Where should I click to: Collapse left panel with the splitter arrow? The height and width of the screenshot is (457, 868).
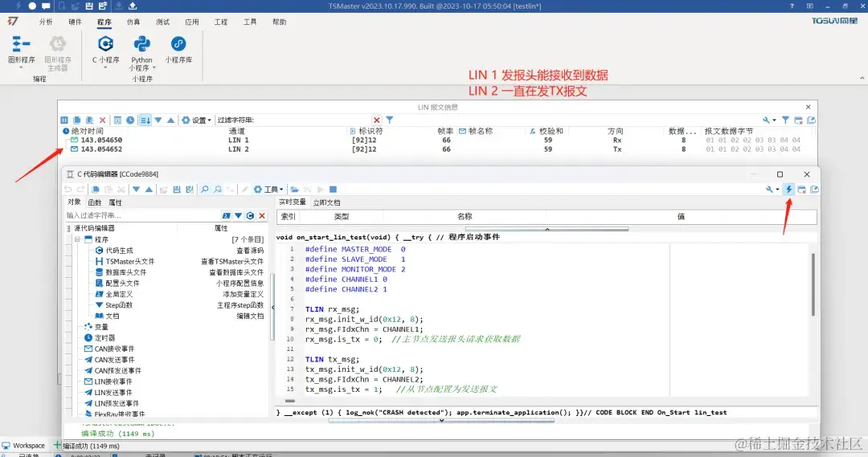272,307
